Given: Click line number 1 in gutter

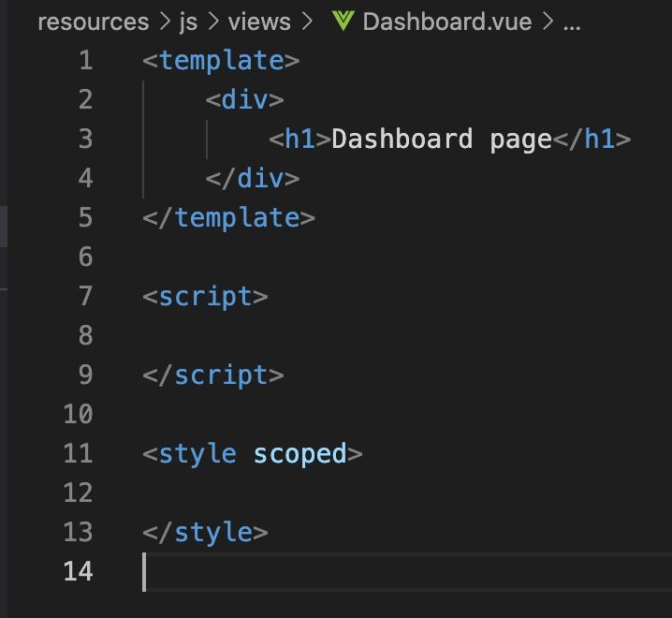Looking at the screenshot, I should 86,60.
